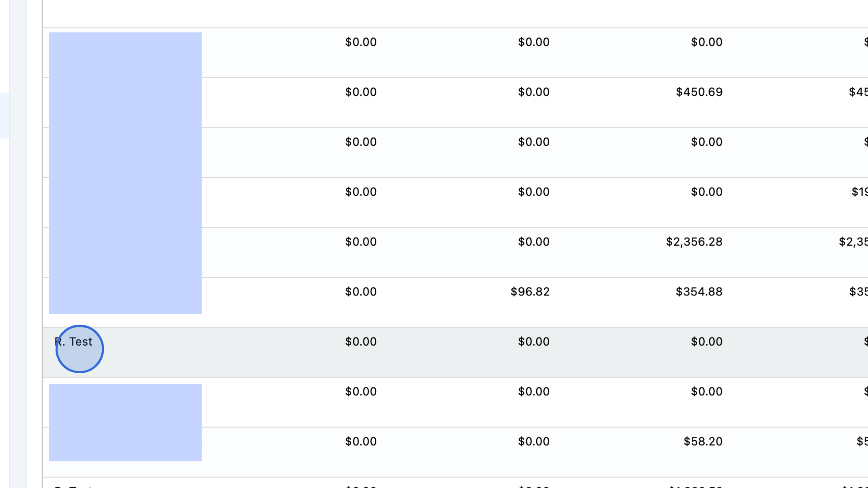Click the cut-off $2,35 cell right of $2,356.28

(x=853, y=242)
